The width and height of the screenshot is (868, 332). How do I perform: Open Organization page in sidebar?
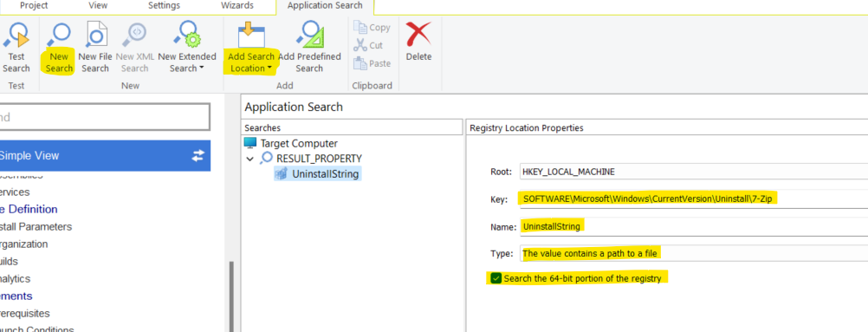pos(23,244)
